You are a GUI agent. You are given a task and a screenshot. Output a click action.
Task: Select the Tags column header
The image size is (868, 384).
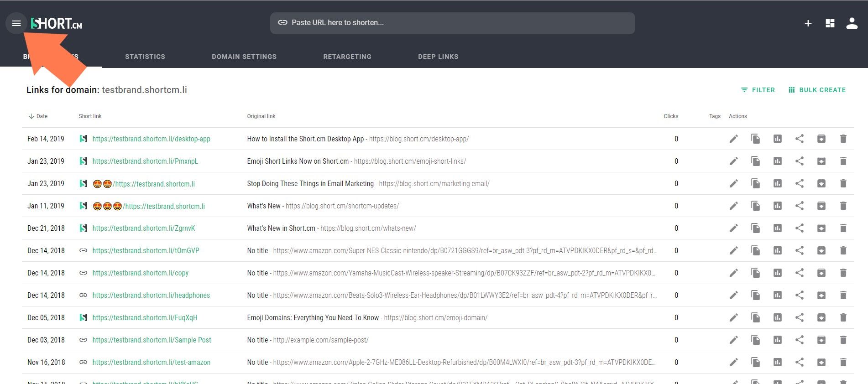coord(715,116)
